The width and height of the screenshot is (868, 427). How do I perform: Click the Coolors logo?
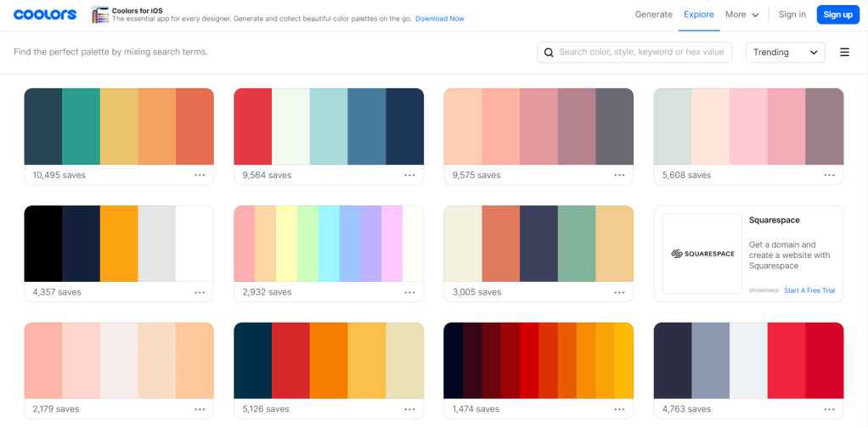45,14
